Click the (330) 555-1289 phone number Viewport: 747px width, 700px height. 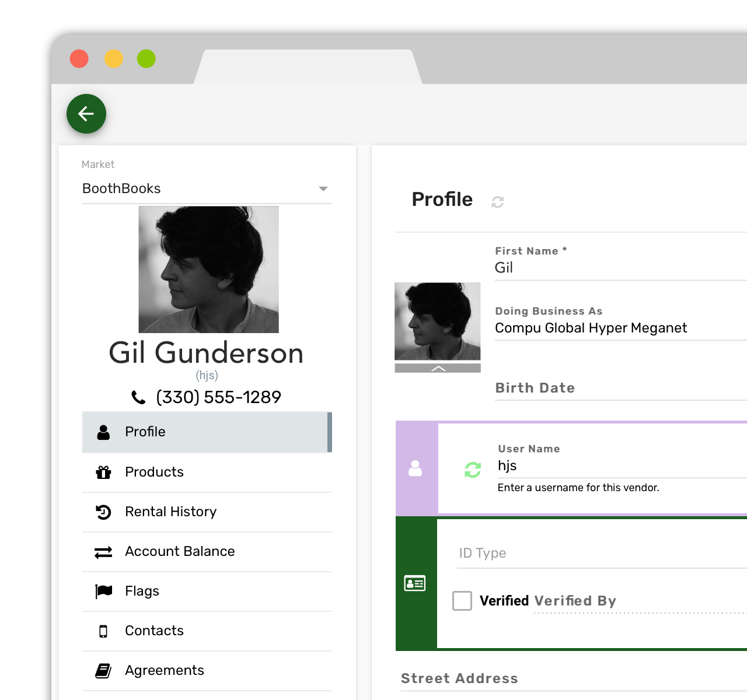coord(219,397)
